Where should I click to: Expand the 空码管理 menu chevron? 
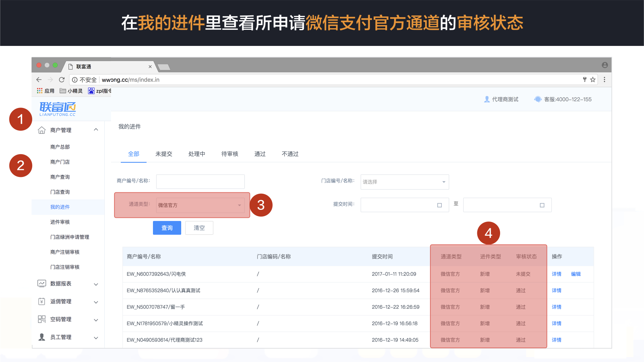tap(96, 320)
